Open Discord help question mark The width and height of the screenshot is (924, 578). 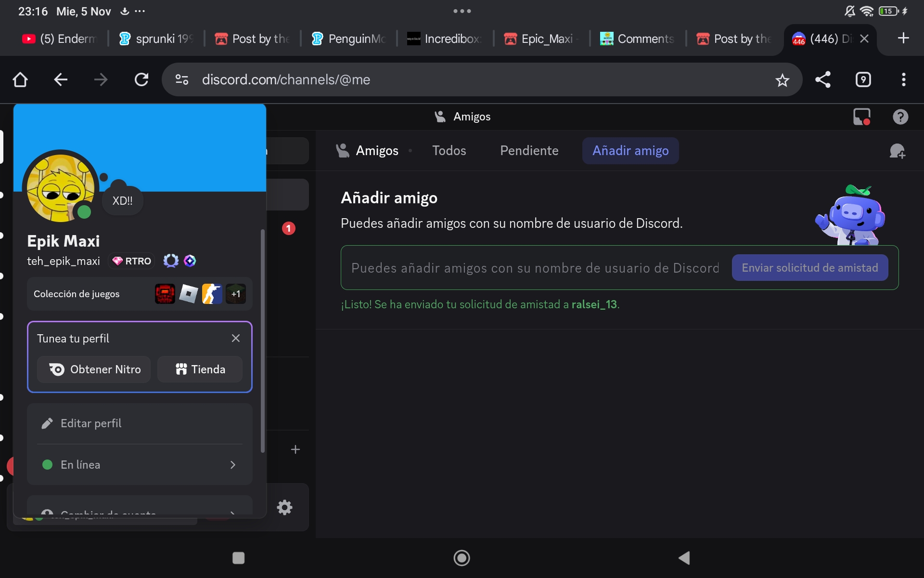point(900,117)
